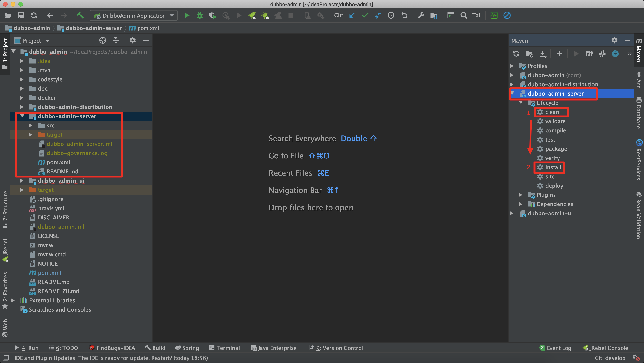644x363 pixels.
Task: Expand the Maven Profiles node
Action: pyautogui.click(x=512, y=66)
